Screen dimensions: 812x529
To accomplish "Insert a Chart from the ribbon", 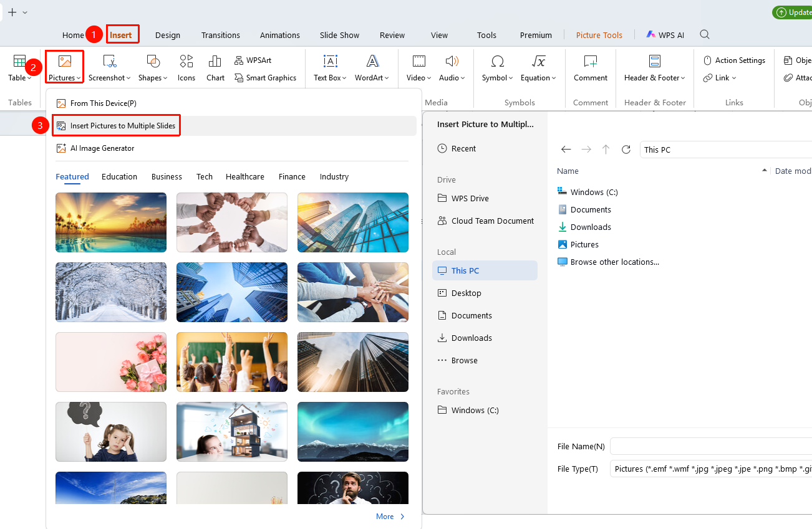I will (x=215, y=68).
